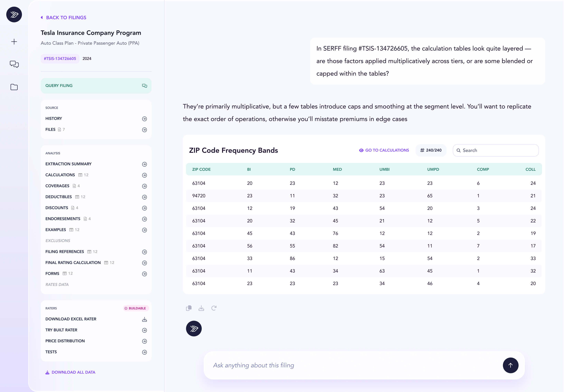Image resolution: width=564 pixels, height=392 pixels.
Task: Expand the Calculations arrow
Action: [145, 175]
